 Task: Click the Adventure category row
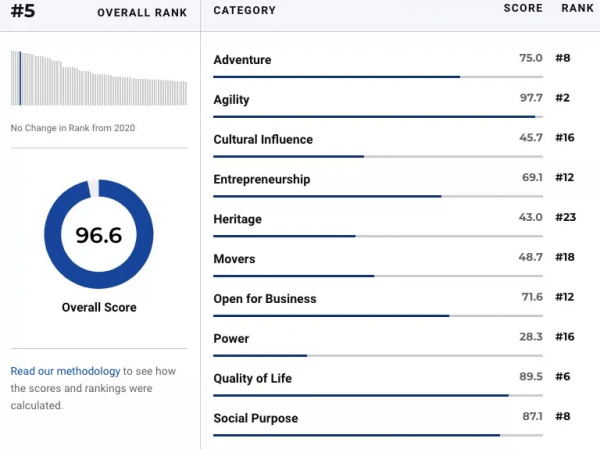242,60
